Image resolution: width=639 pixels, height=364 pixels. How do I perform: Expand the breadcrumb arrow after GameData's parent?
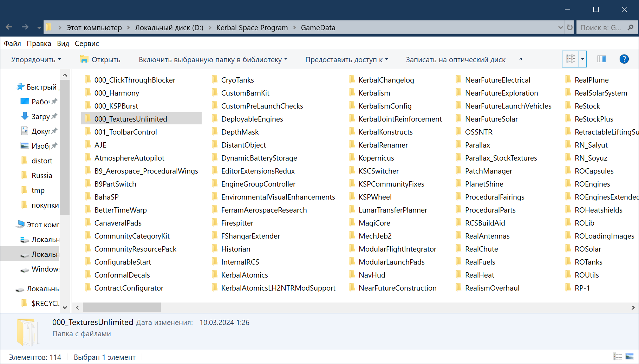294,27
